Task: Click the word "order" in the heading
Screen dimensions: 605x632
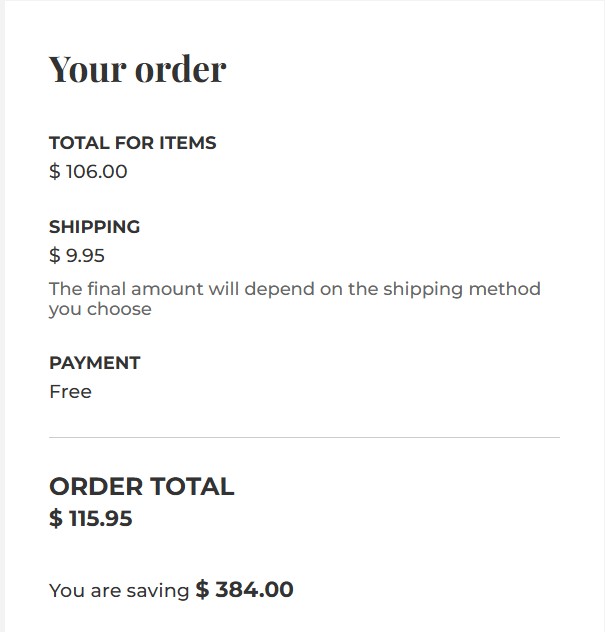Action: 181,69
